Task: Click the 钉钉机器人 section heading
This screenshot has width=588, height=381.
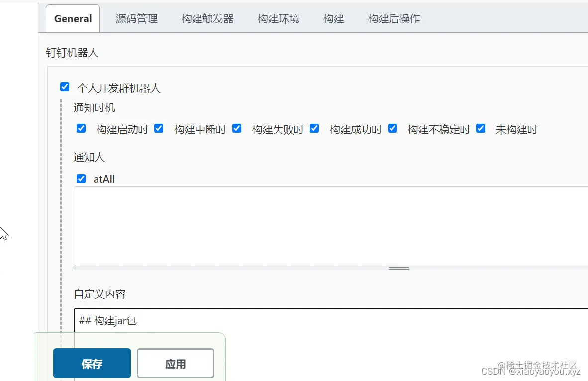Action: click(x=71, y=52)
